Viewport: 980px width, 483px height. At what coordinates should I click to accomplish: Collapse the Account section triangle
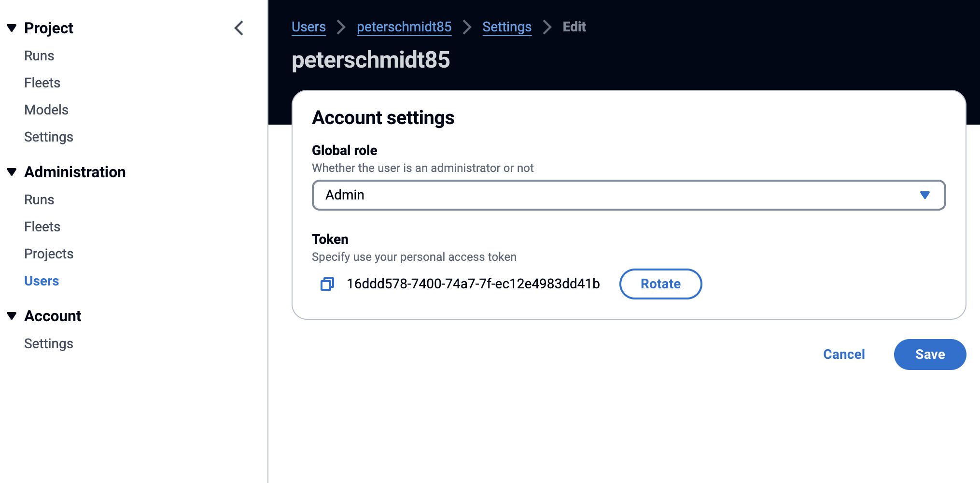pyautogui.click(x=12, y=316)
